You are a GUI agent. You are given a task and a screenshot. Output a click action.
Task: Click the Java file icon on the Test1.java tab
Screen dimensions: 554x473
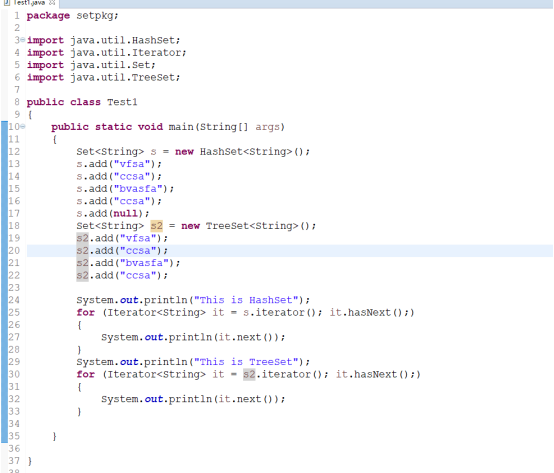6,2
